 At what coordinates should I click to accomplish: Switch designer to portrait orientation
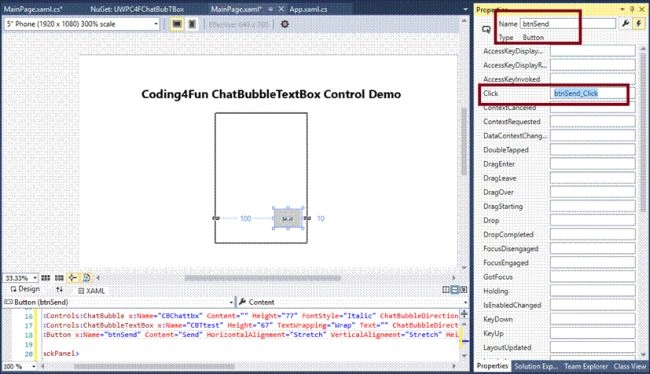192,24
